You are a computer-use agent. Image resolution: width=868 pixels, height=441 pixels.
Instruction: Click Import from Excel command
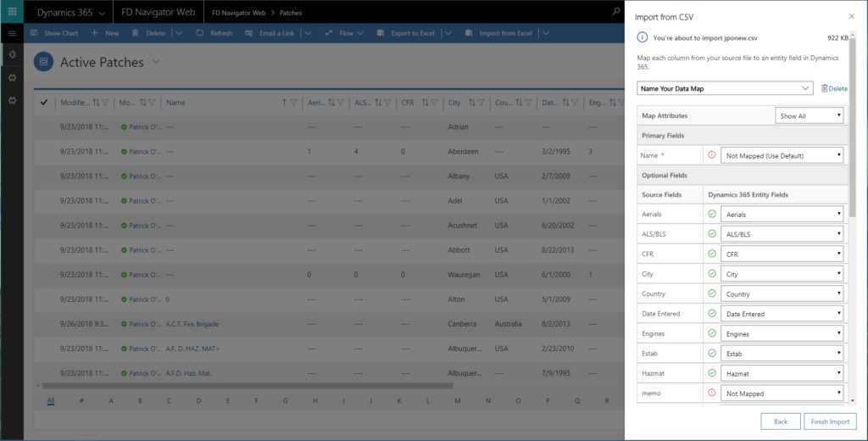(x=498, y=33)
